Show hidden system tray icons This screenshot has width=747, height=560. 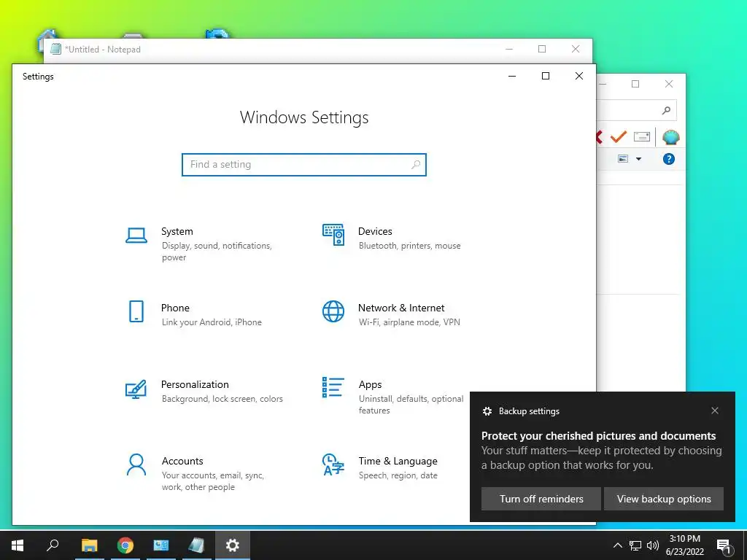tap(617, 545)
